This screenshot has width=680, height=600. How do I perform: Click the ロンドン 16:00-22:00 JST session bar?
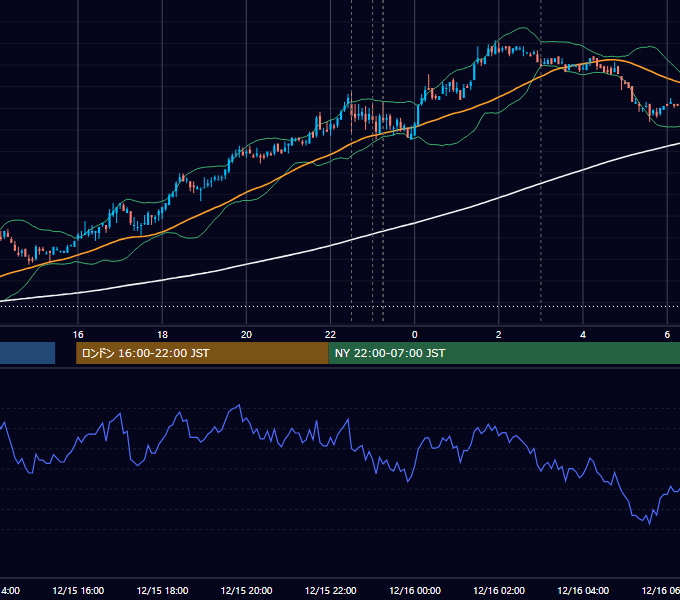[202, 353]
